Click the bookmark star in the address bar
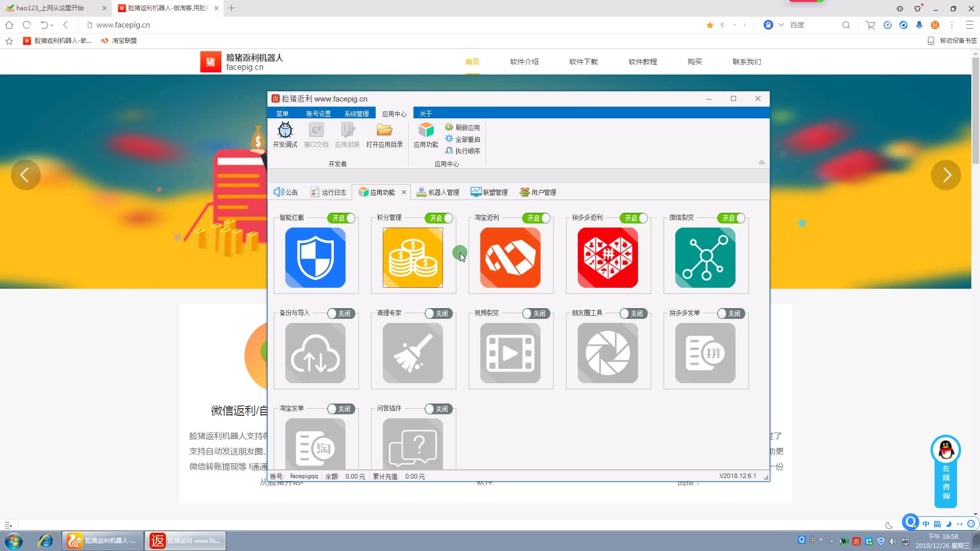This screenshot has width=980, height=551. tap(709, 25)
